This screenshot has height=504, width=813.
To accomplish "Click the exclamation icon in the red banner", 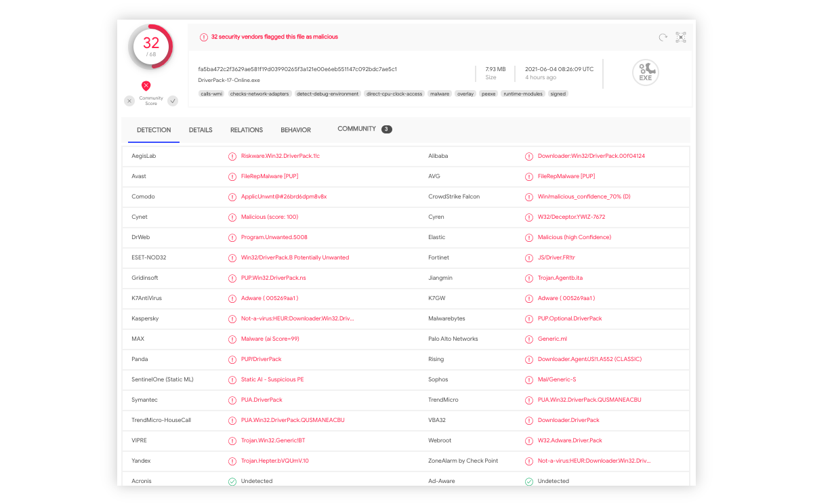I will 204,37.
